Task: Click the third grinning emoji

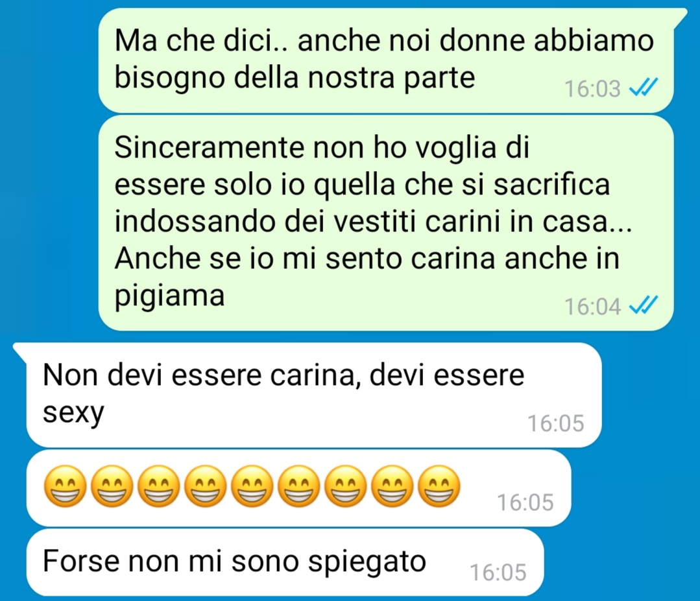Action: tap(158, 486)
